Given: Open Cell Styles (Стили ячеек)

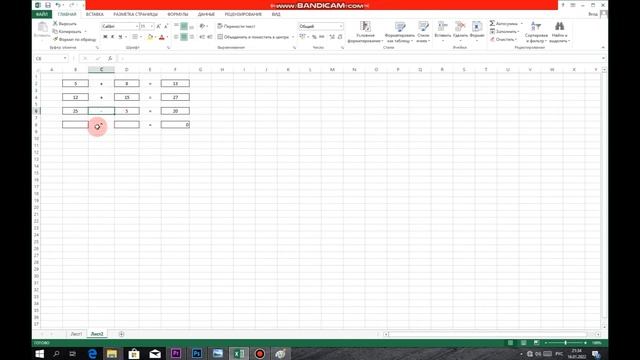Looking at the screenshot, I should click(423, 32).
